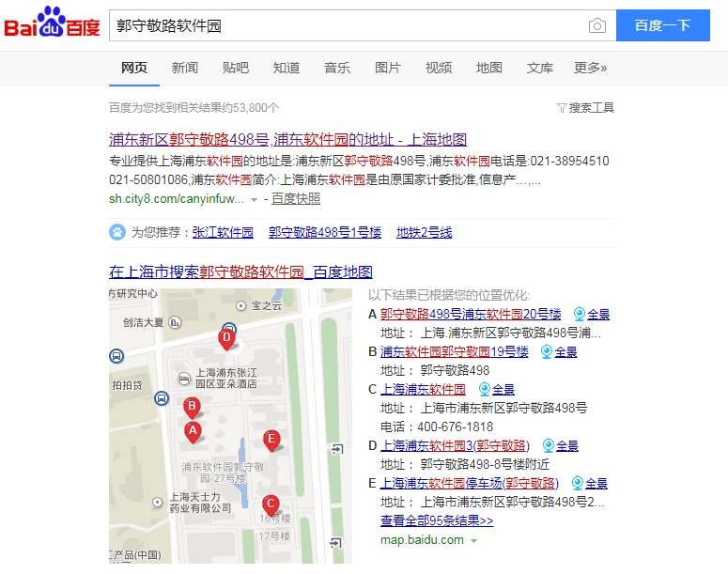Viewport: 728px width, 574px height.
Task: Open panorama for result B 19号楼
Action: [559, 352]
